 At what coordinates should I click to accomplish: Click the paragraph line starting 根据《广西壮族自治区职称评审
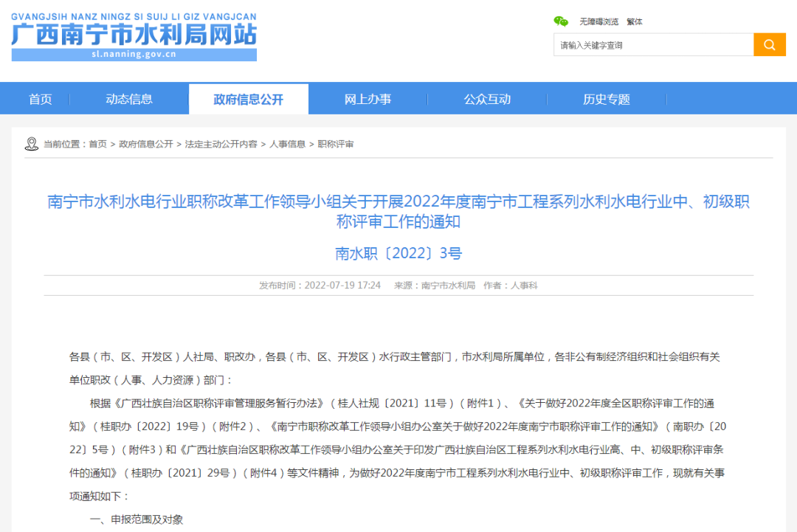point(402,404)
